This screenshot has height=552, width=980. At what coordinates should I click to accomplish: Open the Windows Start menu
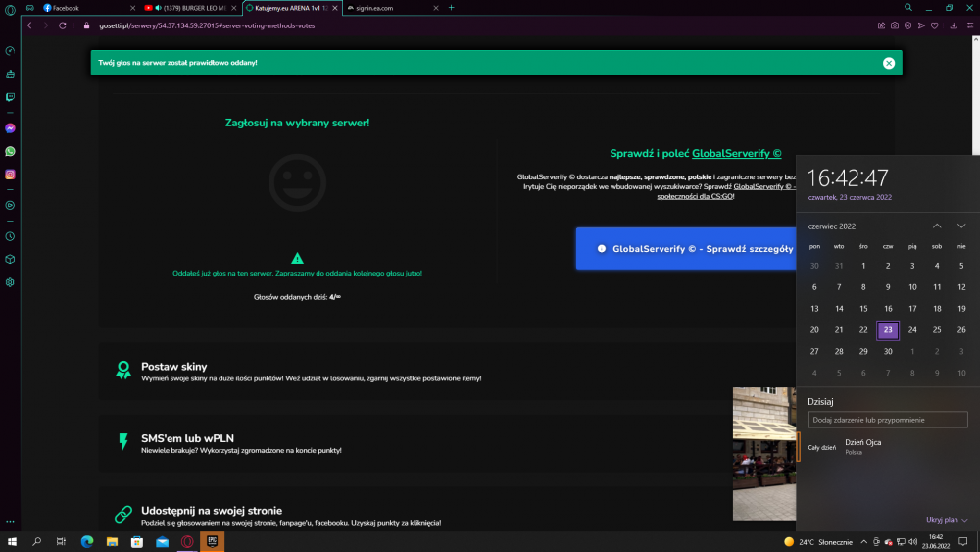[12, 542]
